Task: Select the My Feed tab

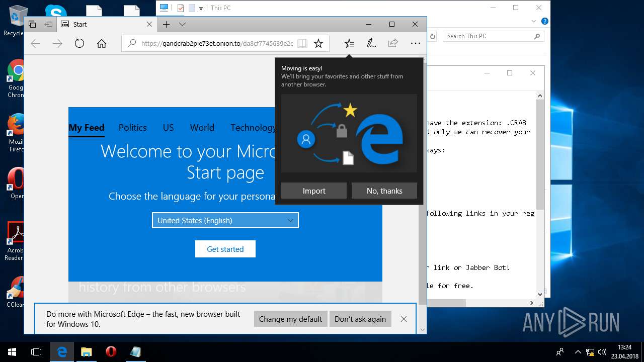Action: (87, 128)
